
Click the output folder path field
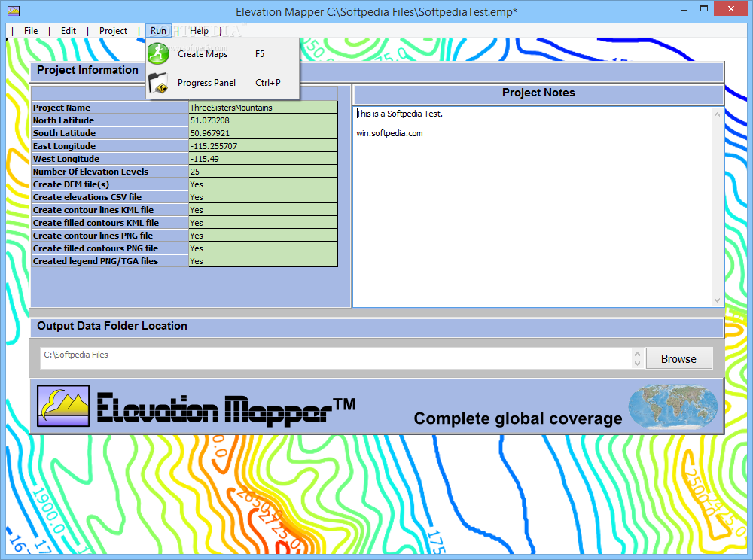point(336,358)
